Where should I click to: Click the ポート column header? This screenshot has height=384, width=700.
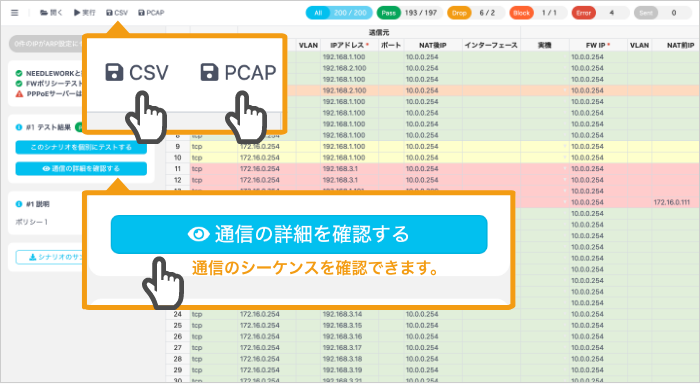coord(391,46)
